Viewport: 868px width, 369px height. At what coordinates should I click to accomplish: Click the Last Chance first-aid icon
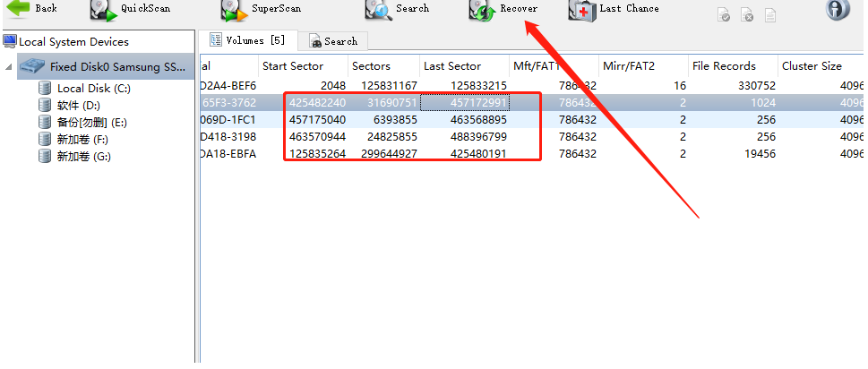582,11
